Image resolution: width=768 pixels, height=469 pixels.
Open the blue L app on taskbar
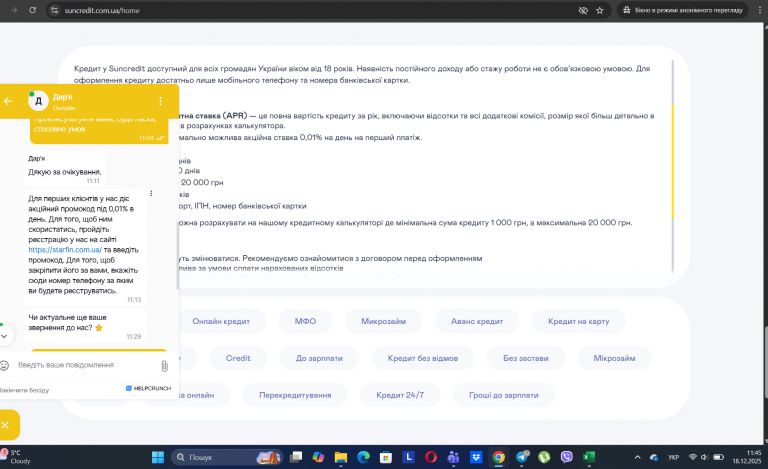(x=408, y=457)
